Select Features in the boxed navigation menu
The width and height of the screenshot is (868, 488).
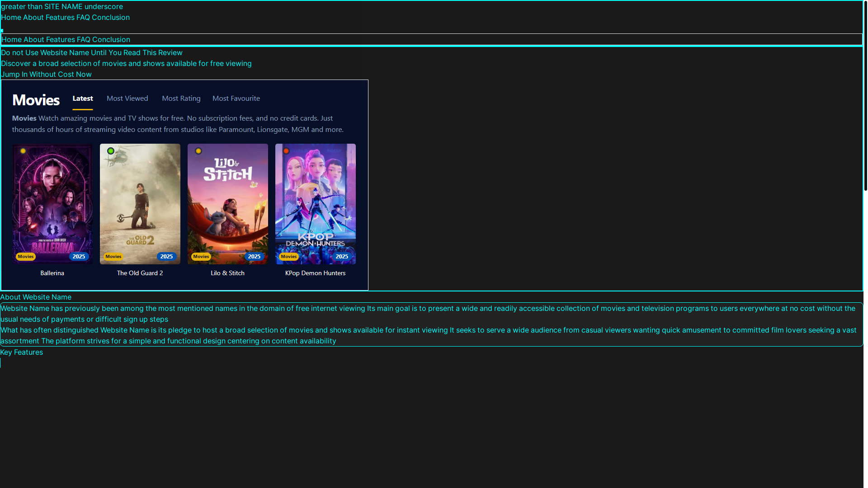click(x=61, y=39)
